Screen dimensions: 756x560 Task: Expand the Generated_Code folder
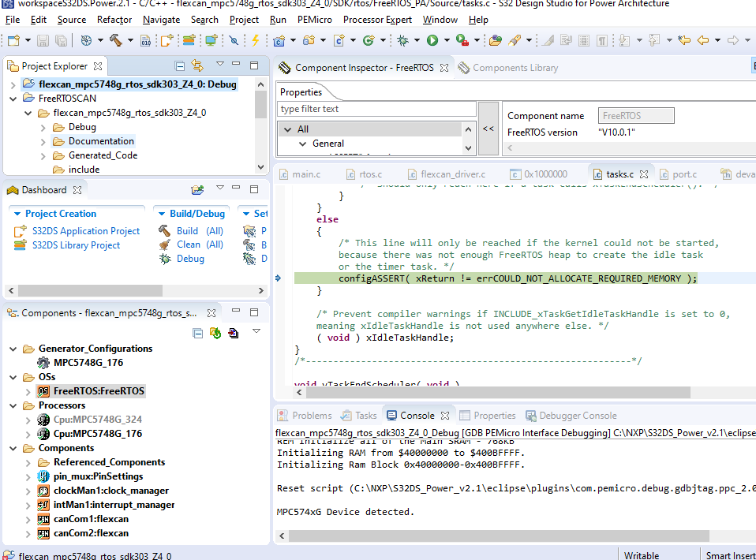(x=43, y=155)
